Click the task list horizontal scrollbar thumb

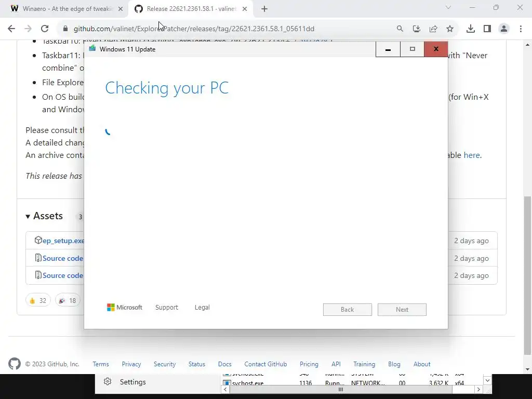click(x=341, y=390)
